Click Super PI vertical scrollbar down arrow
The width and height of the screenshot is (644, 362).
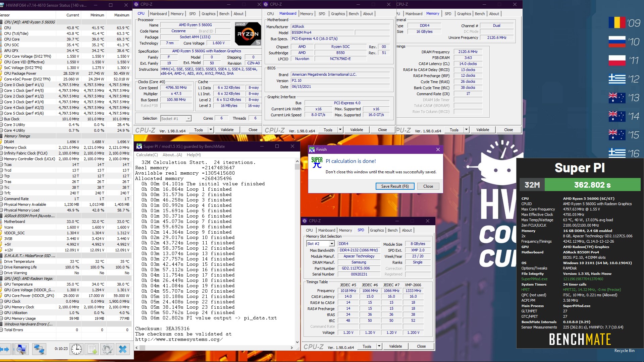[297, 342]
